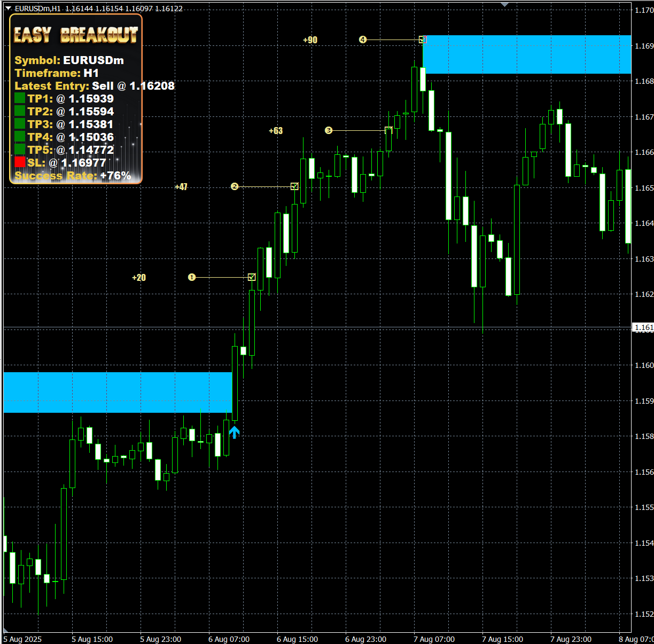
Task: Click the blue buy arrow signal
Action: click(234, 432)
